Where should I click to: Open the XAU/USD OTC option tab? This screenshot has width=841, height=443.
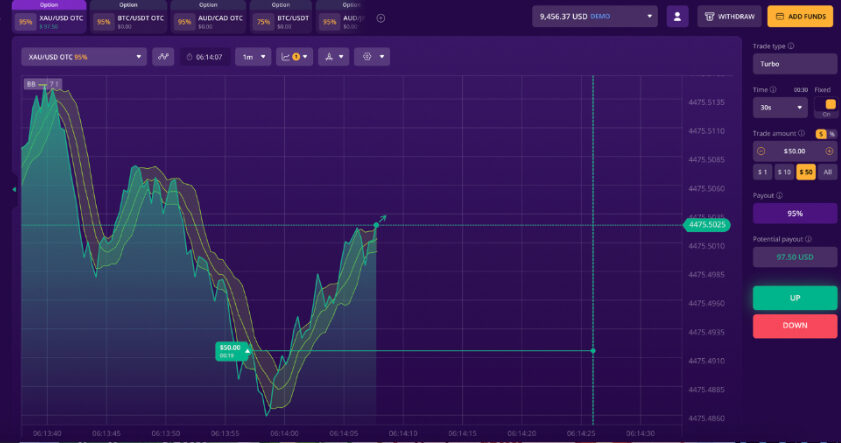point(49,17)
